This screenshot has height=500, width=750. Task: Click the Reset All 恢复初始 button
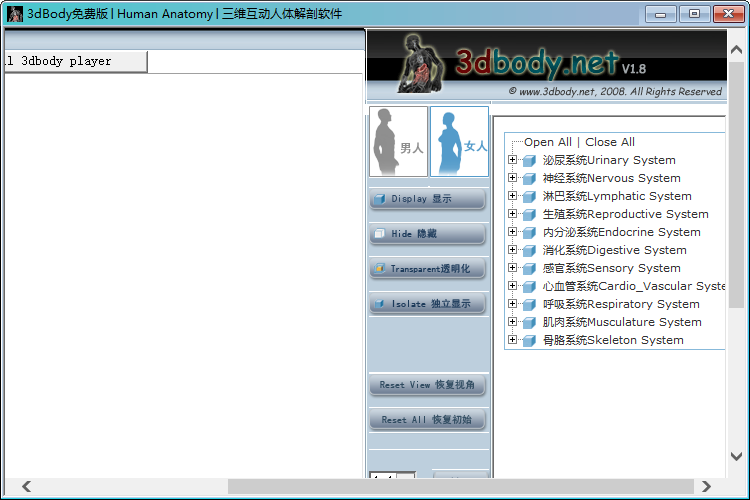pos(428,420)
